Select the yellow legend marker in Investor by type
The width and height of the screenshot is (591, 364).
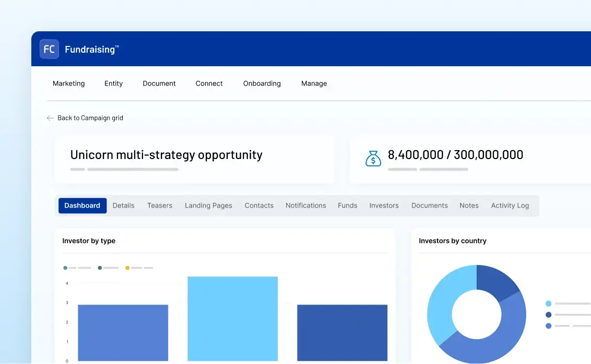pyautogui.click(x=127, y=268)
